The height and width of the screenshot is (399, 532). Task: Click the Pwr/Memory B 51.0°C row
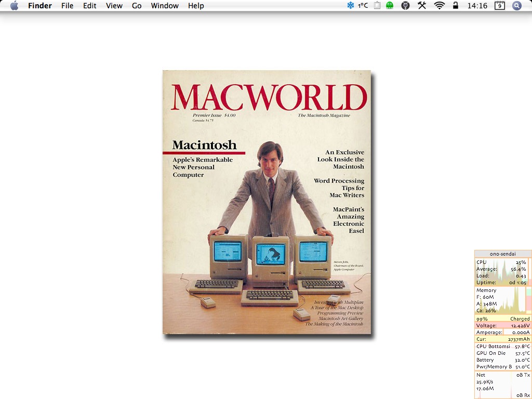tap(503, 367)
